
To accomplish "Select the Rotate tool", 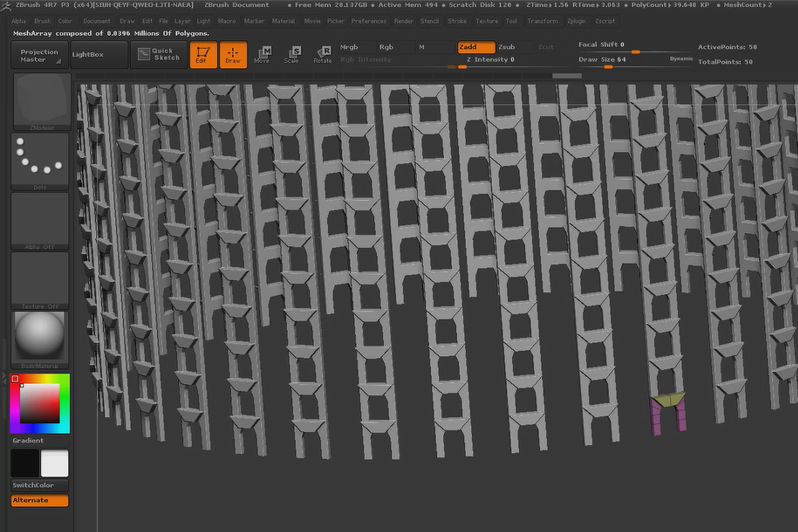I will pos(323,55).
